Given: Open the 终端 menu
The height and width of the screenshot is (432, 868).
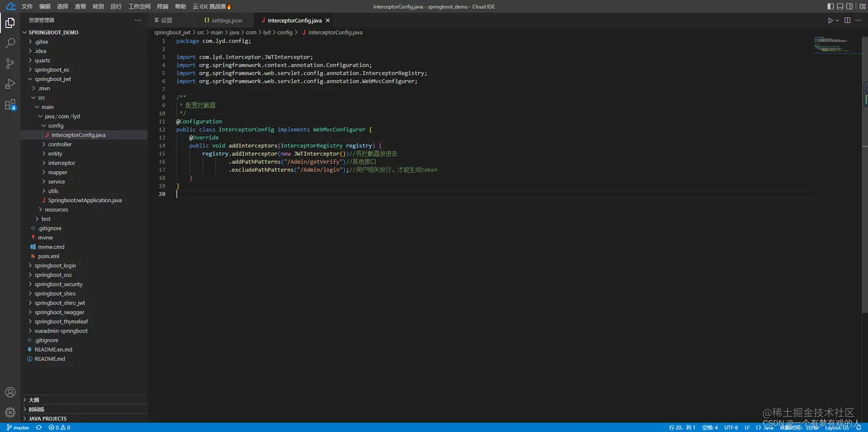Looking at the screenshot, I should click(162, 6).
